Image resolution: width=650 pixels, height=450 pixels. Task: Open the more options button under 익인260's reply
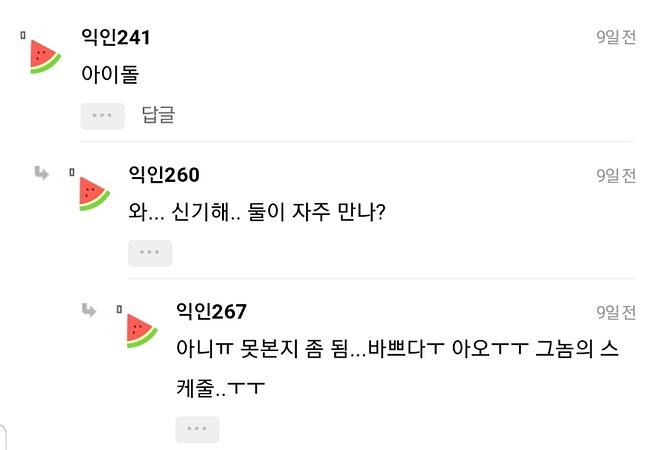(150, 253)
